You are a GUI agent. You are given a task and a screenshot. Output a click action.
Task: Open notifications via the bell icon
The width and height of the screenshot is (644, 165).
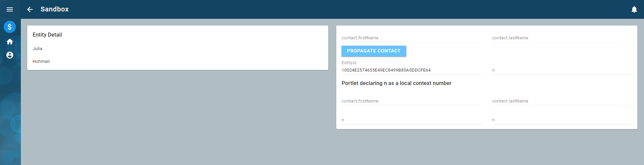point(634,9)
